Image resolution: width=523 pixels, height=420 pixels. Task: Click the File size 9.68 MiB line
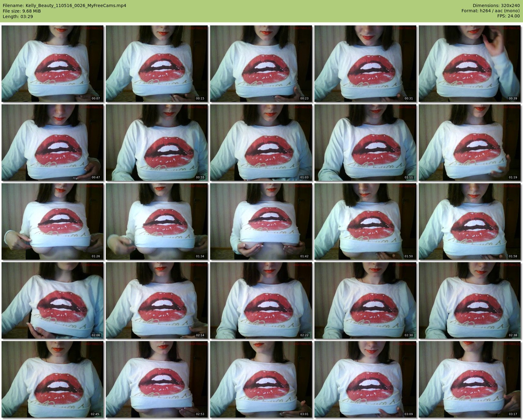(22, 11)
